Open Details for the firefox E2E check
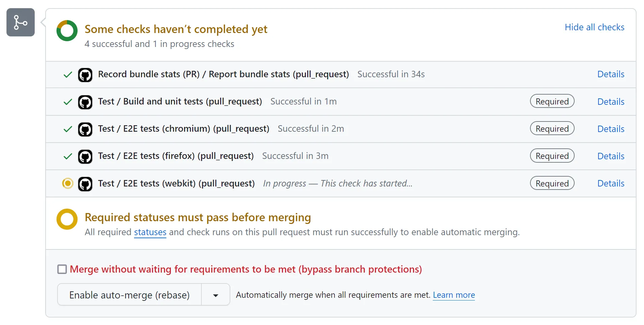 (611, 156)
